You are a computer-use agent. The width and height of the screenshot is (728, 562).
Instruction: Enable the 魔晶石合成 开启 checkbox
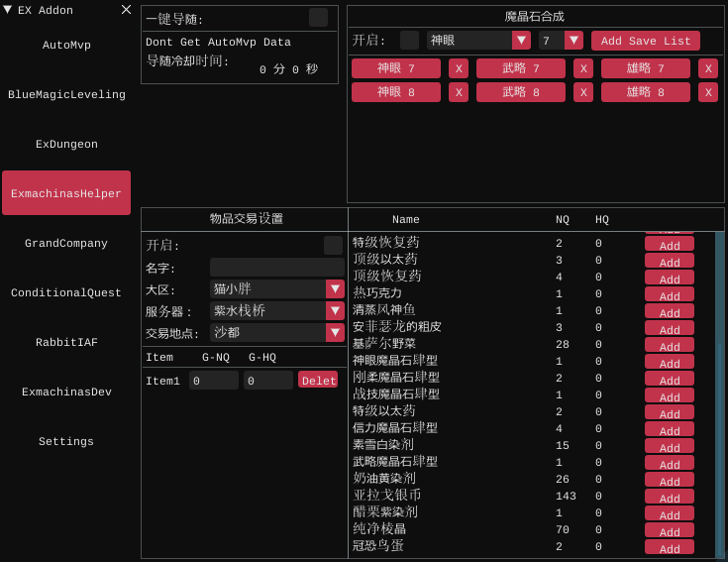[409, 41]
